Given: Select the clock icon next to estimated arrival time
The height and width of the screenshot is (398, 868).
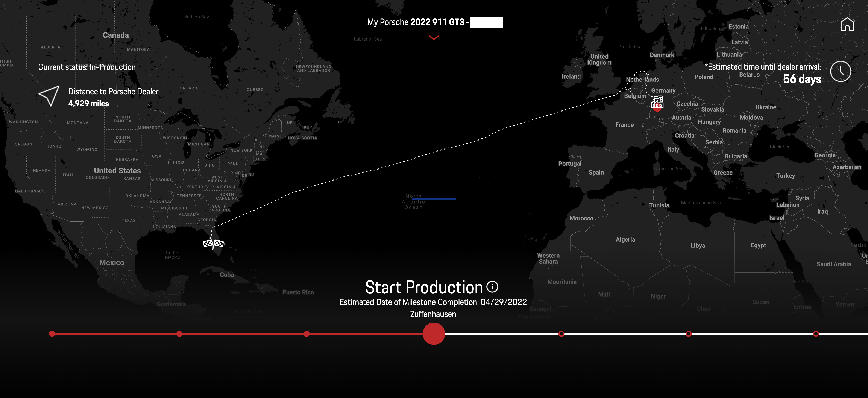Looking at the screenshot, I should (x=841, y=71).
